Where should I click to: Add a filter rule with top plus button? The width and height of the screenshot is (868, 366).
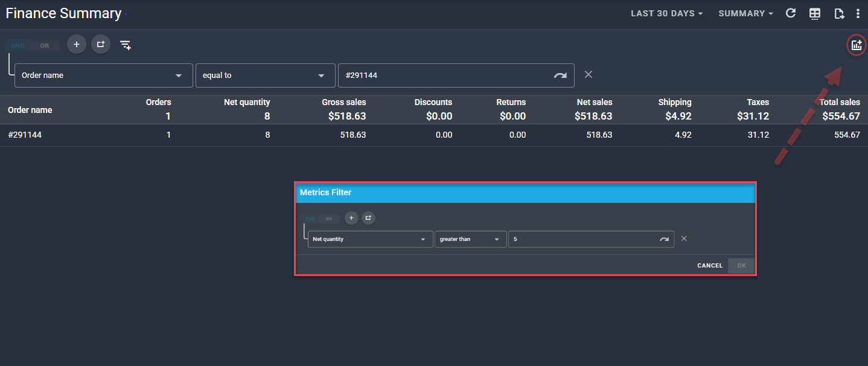[x=77, y=45]
